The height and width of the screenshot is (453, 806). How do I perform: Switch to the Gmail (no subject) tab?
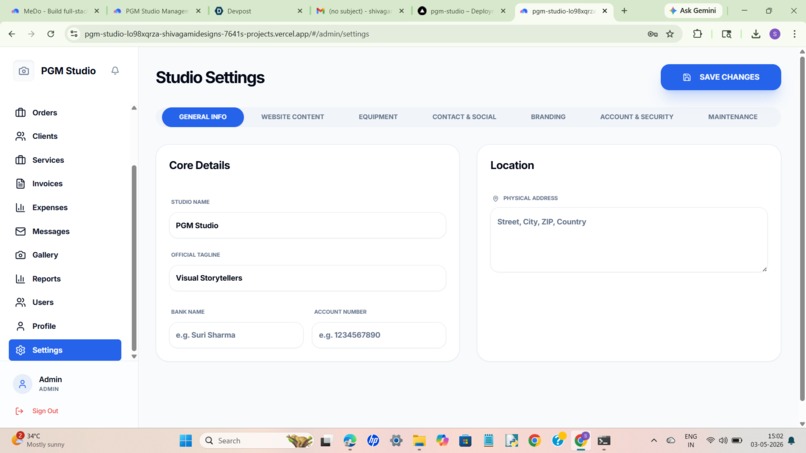tap(358, 11)
